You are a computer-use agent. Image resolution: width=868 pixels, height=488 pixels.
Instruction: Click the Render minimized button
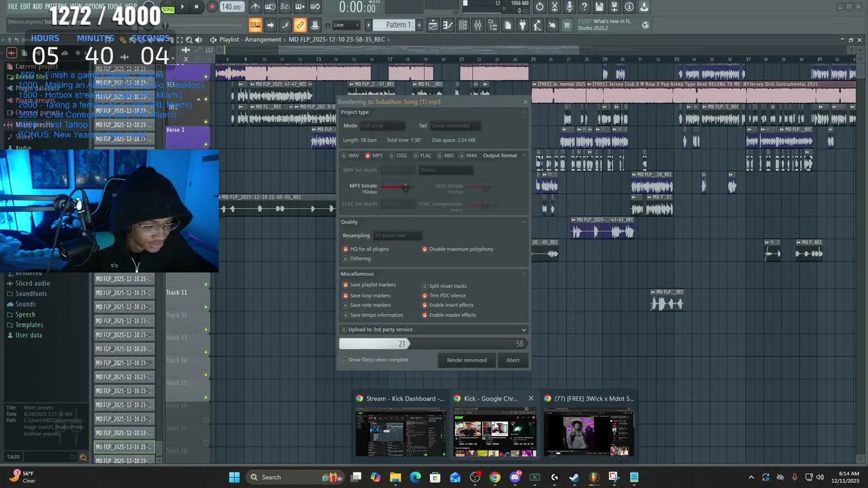[467, 360]
